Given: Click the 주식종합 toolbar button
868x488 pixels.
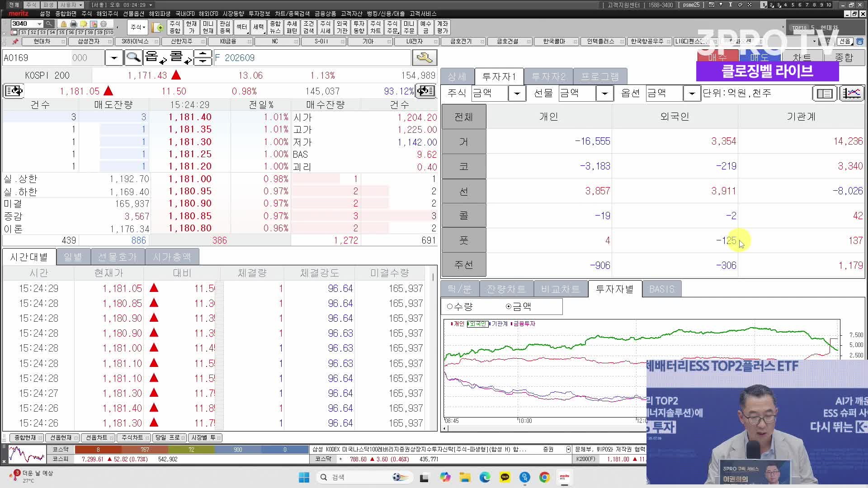Looking at the screenshot, I should tap(175, 27).
